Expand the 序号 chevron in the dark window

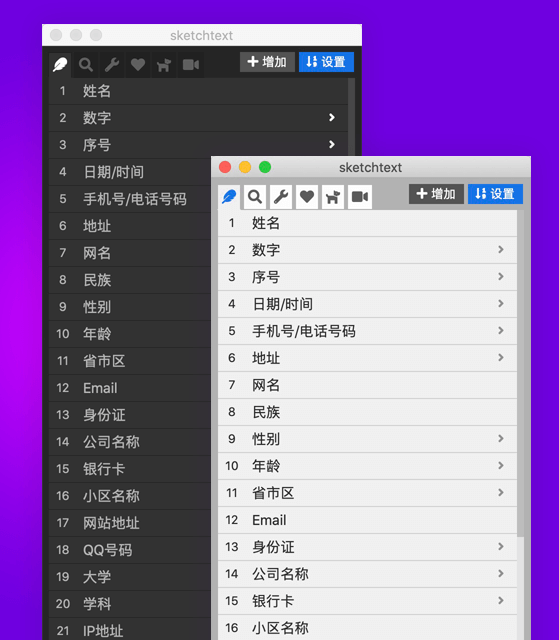(x=332, y=144)
